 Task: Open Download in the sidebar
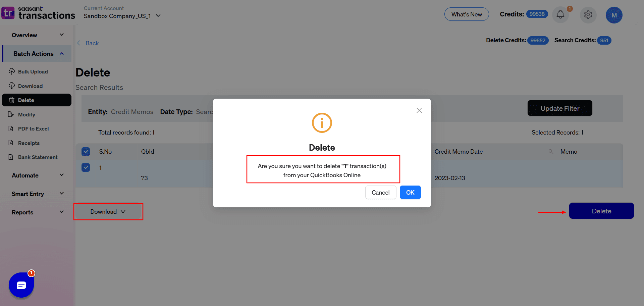coord(30,86)
